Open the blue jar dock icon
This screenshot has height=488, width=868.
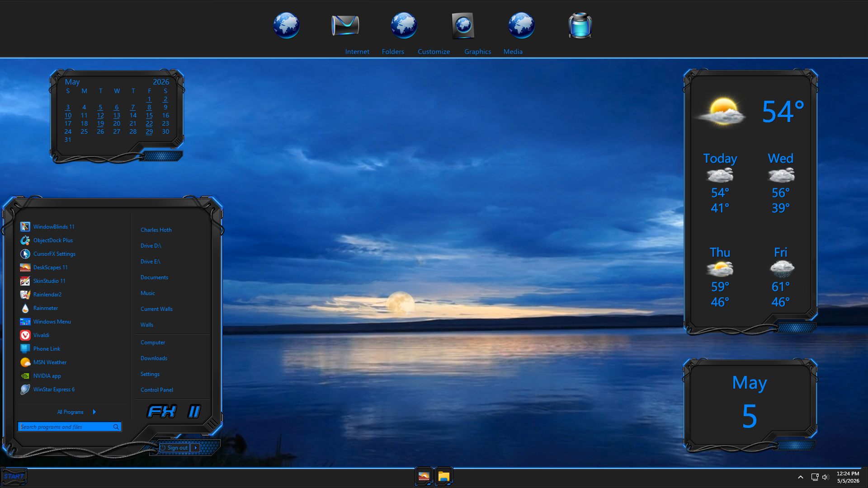(580, 25)
